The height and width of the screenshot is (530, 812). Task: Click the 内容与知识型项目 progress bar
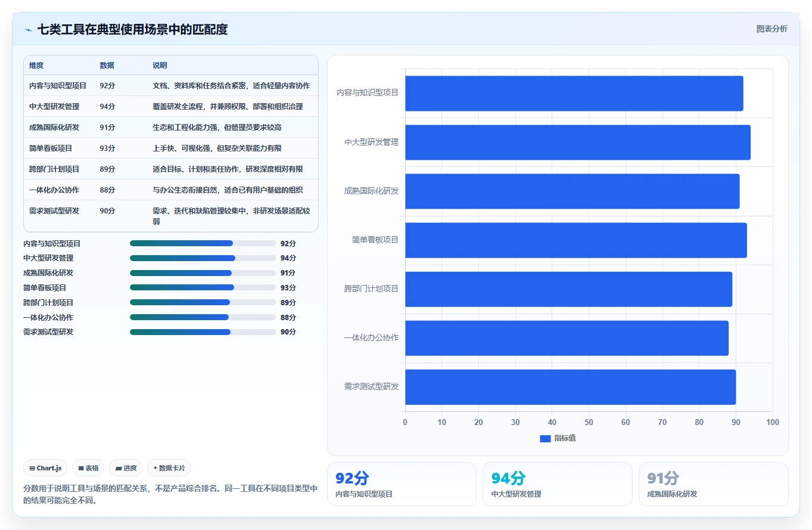pos(203,243)
